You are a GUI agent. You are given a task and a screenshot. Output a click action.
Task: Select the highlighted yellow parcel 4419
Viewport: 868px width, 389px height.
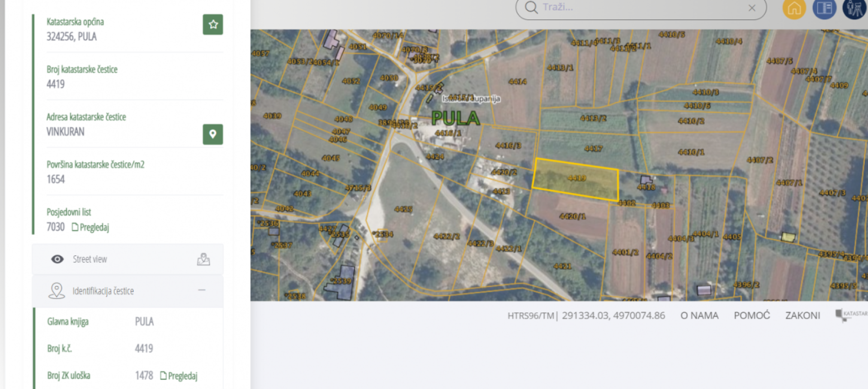click(x=576, y=180)
